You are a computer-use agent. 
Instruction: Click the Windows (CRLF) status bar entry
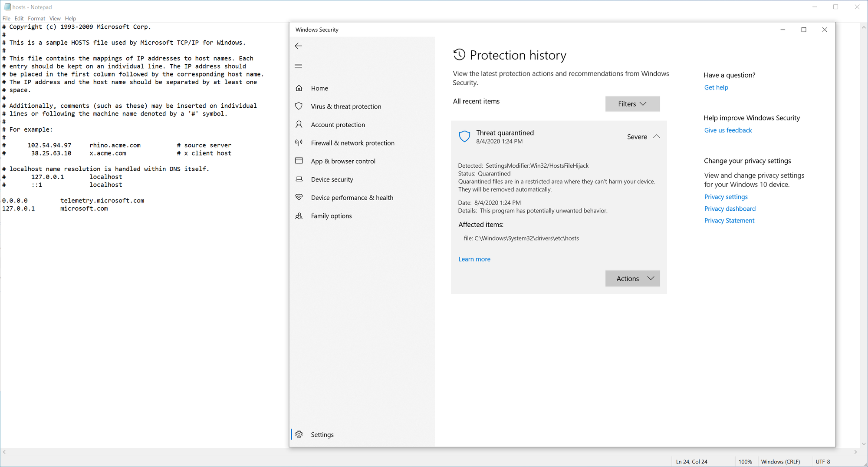coord(780,462)
